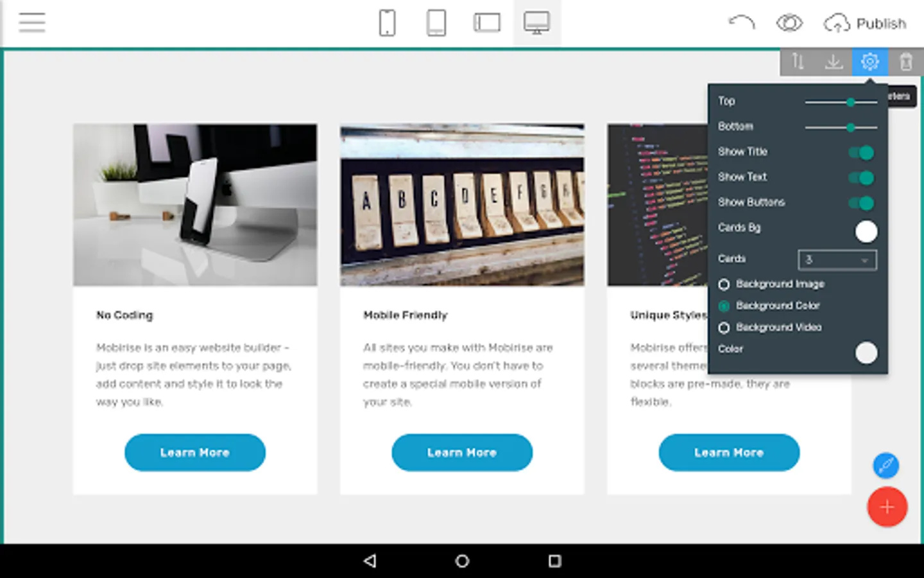
Task: Click Learn More under Mobile Friendly
Action: 462,452
